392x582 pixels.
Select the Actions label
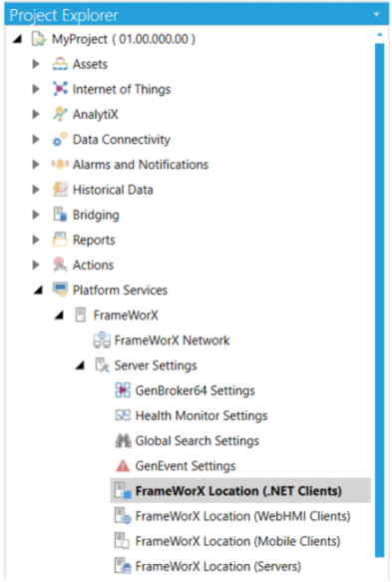click(x=93, y=265)
